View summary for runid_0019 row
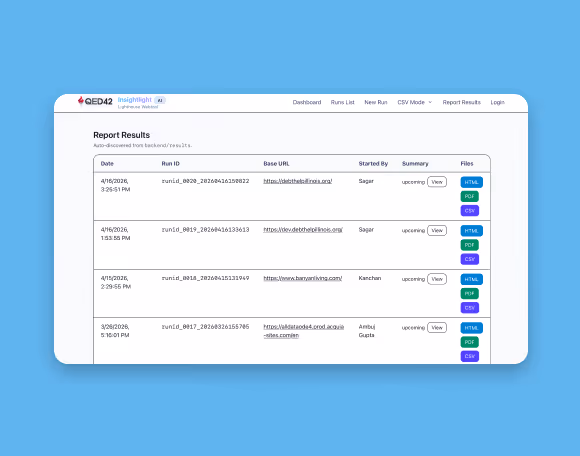 coord(437,230)
